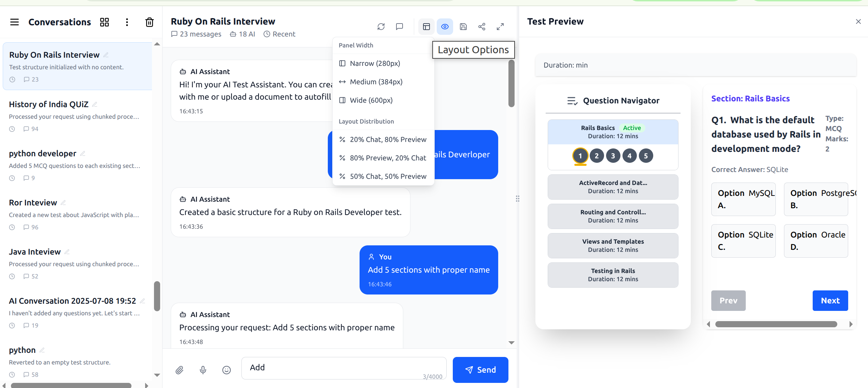Image resolution: width=868 pixels, height=388 pixels.
Task: Select question 2 in the navigator
Action: pos(597,156)
